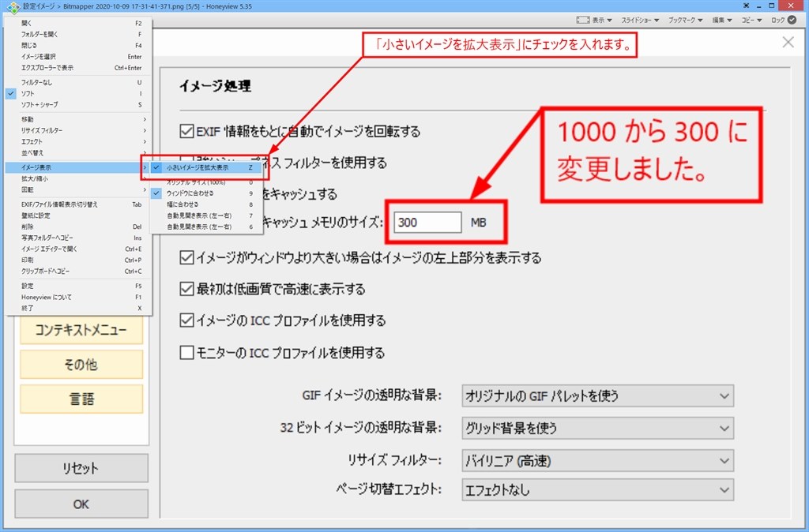The height and width of the screenshot is (532, 809).
Task: Uncheck 最初は低画質で高速に表示する
Action: pos(186,289)
